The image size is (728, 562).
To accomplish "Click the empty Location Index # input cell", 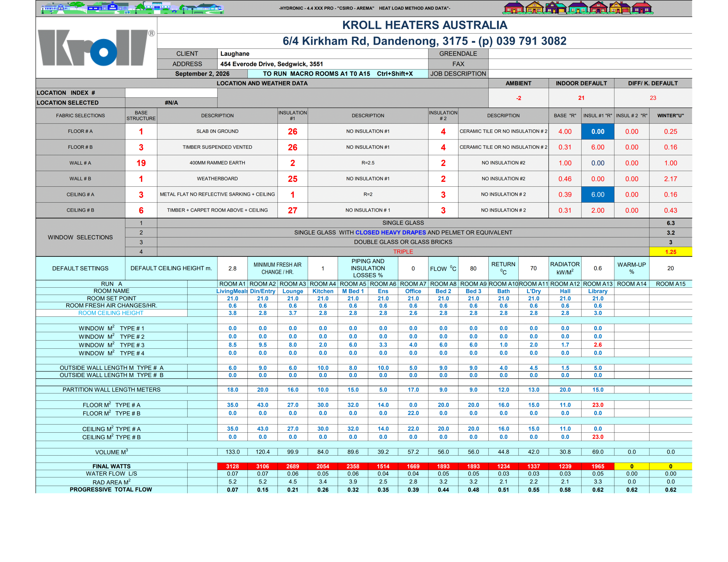I will pyautogui.click(x=171, y=93).
